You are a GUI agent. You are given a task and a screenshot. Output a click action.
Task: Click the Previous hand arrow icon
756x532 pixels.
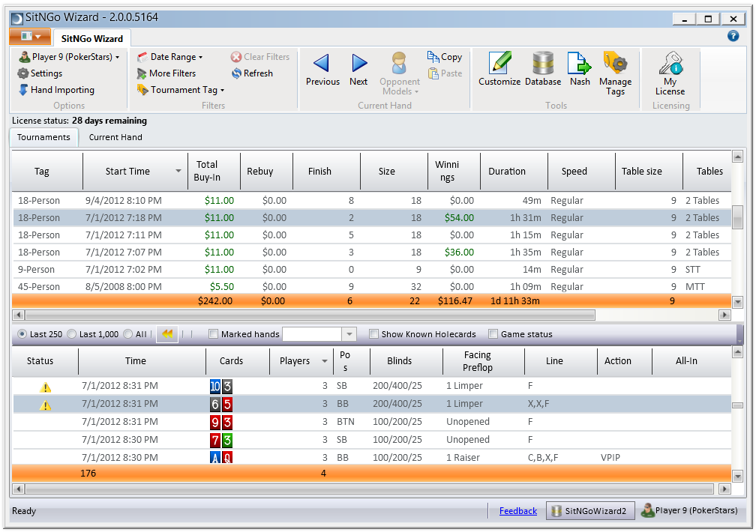tap(322, 64)
